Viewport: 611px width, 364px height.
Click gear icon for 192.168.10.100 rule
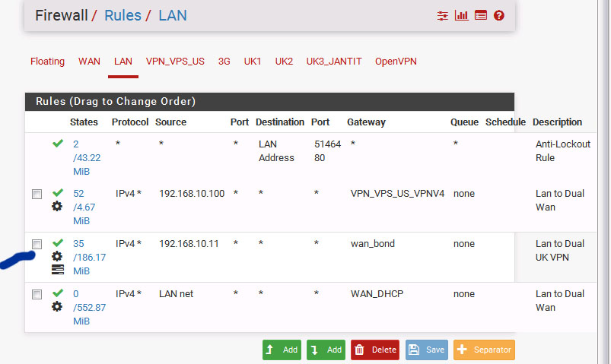click(x=57, y=207)
